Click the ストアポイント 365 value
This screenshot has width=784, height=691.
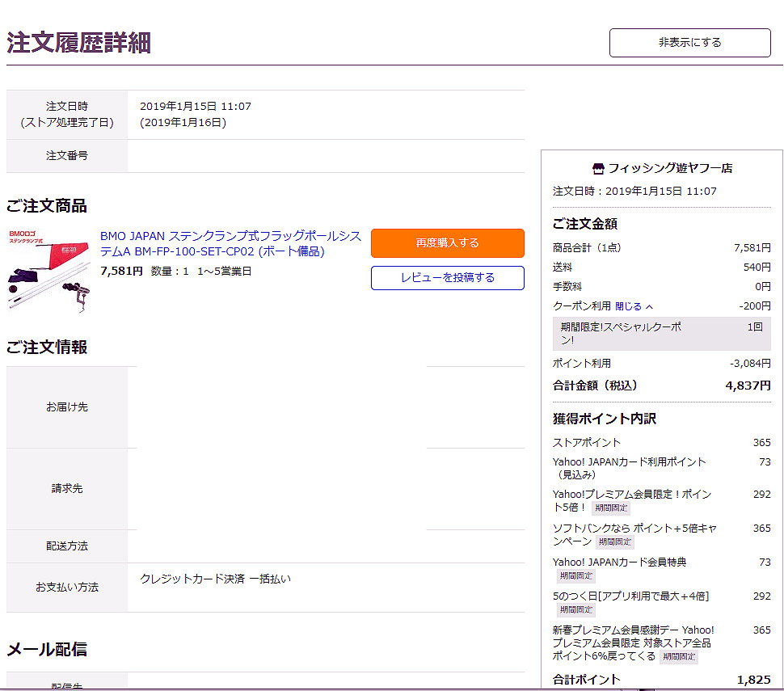[762, 443]
